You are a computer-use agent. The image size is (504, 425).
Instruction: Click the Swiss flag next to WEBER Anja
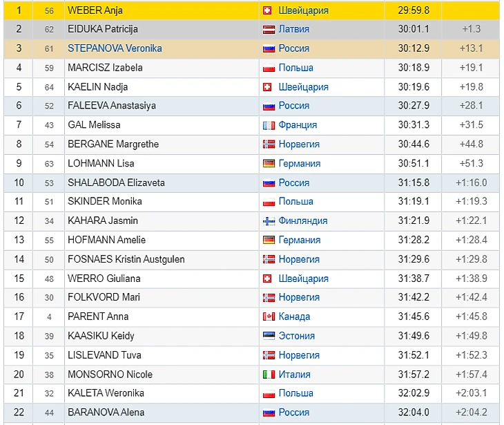click(267, 10)
